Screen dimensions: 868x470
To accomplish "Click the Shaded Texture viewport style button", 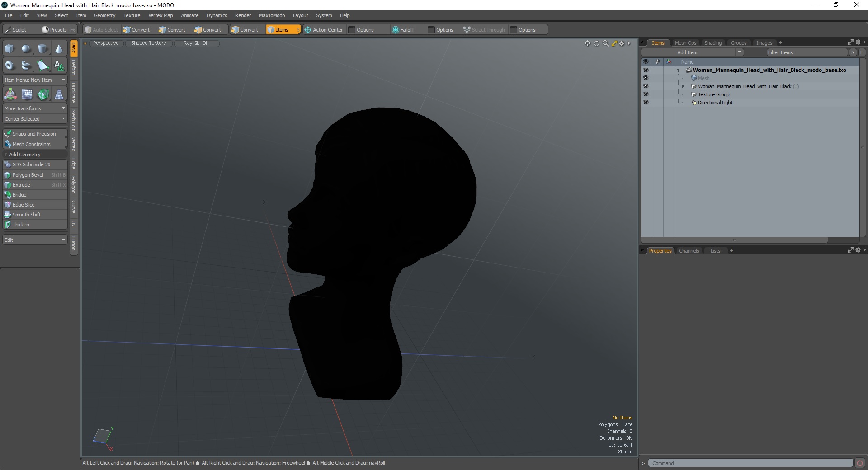I will 149,43.
